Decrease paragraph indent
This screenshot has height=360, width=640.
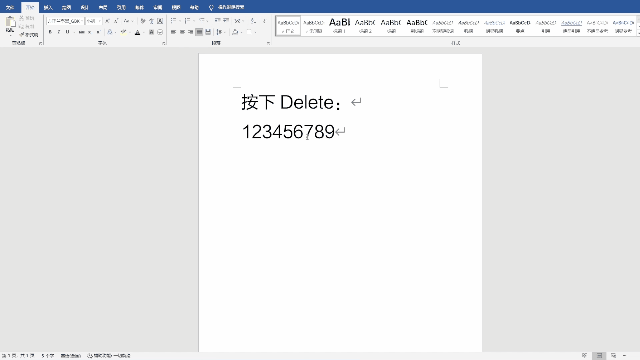click(217, 20)
